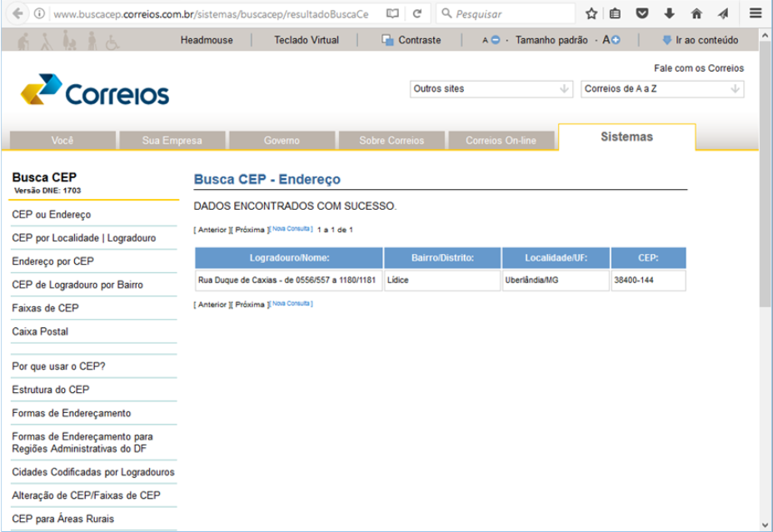Open CEP para Áreas Rurais link
The width and height of the screenshot is (773, 532).
coord(62,519)
